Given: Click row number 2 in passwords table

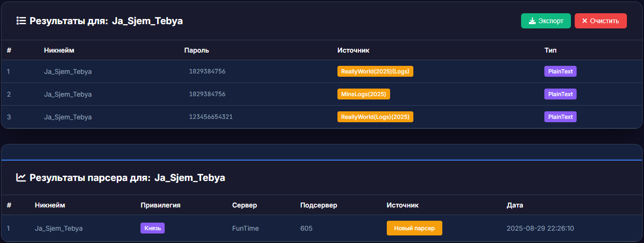Looking at the screenshot, I should click(x=9, y=94).
